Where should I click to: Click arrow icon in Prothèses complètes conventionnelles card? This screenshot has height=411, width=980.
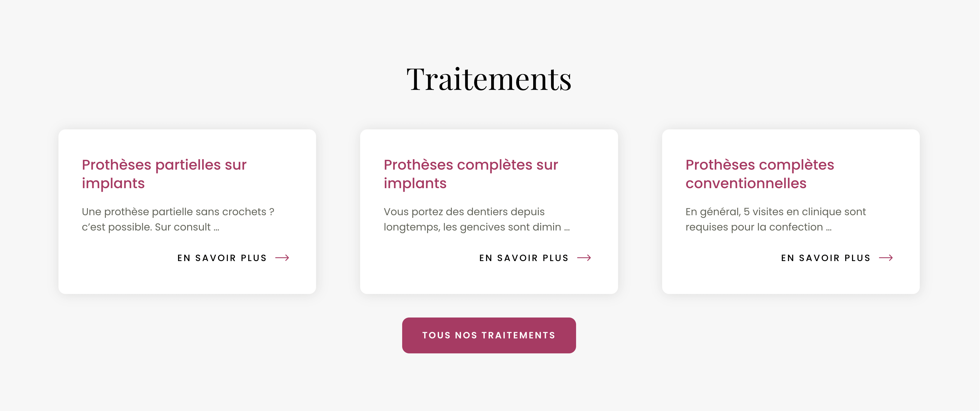click(x=886, y=258)
